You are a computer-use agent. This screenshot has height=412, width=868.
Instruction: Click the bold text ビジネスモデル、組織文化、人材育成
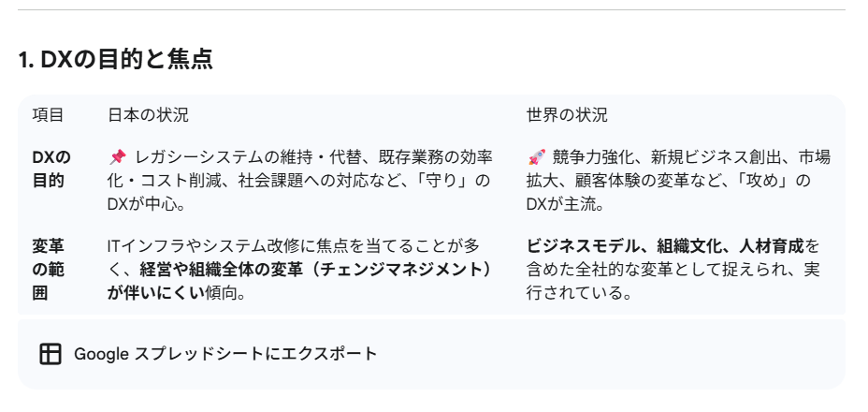tap(665, 246)
